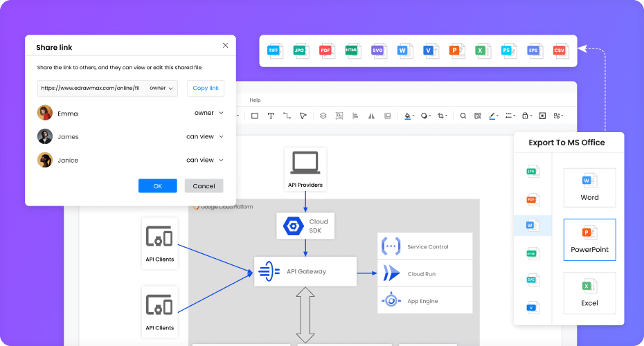Viewport: 644px width, 346px height.
Task: Open the shape combination dropdown at toolbar end
Action: pyautogui.click(x=558, y=116)
